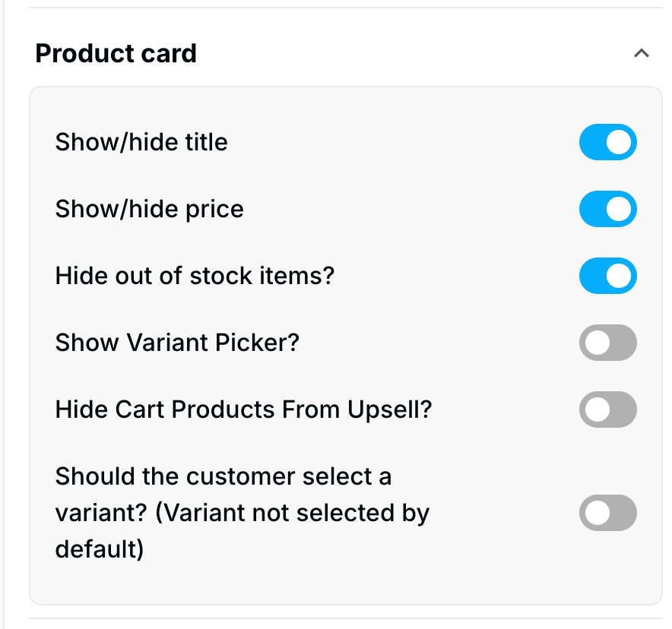672x629 pixels.
Task: Activate gray toggle beside Variant not selected by default
Action: [607, 513]
